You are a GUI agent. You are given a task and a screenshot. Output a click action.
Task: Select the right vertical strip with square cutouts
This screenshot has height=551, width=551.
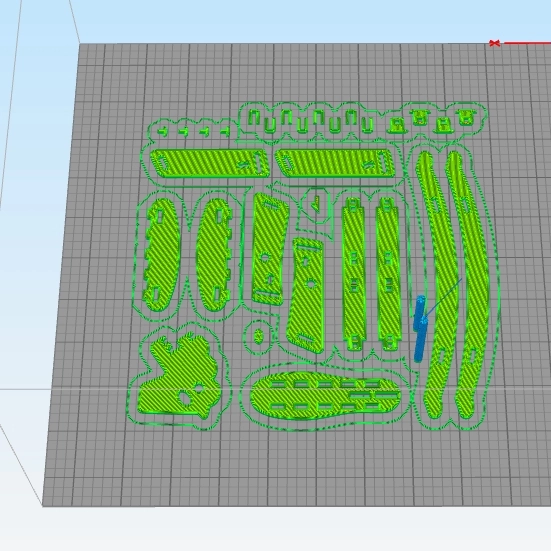(x=389, y=274)
